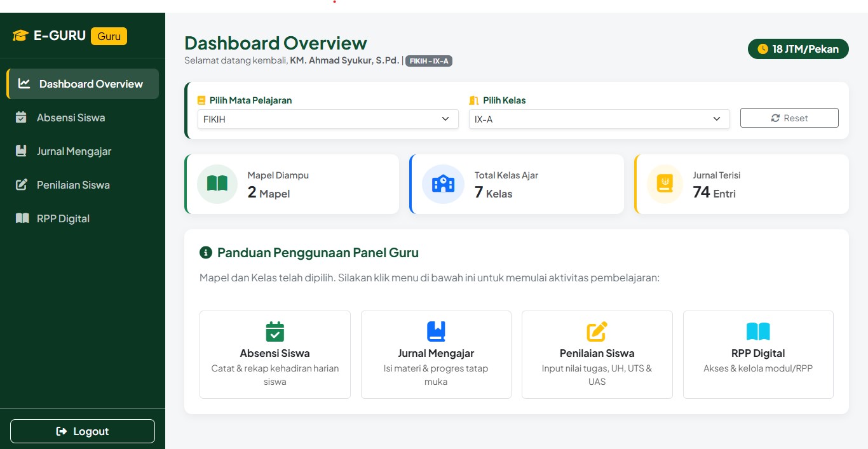Click the yellow pencil icon on Penilaian card
Screen dimensions: 868x449
(x=597, y=332)
